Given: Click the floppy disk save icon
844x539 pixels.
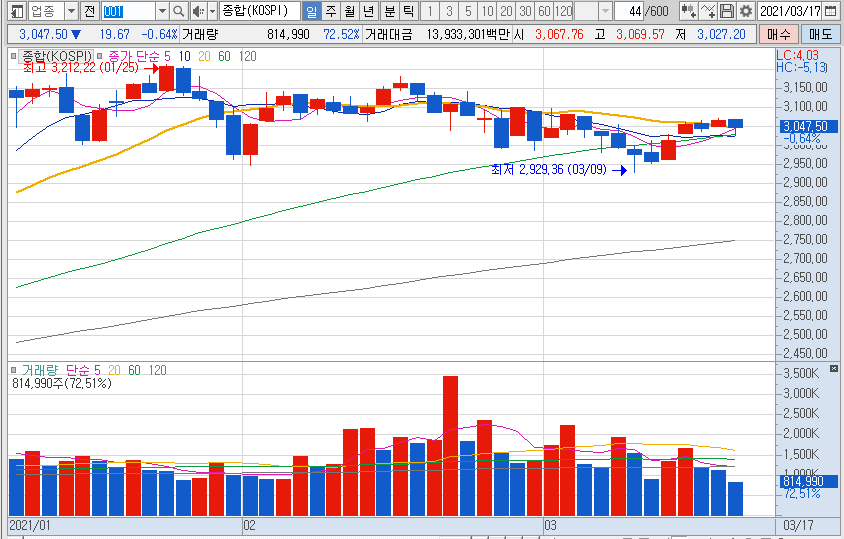Looking at the screenshot, I should click(727, 10).
